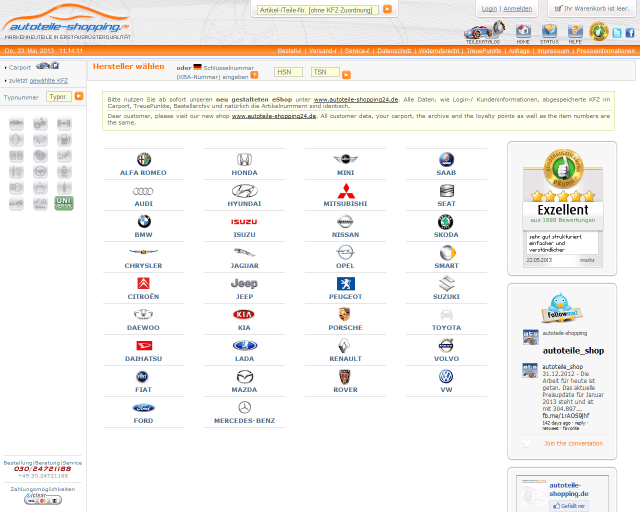
Task: Open 'Join the conversation' link
Action: pos(573,443)
